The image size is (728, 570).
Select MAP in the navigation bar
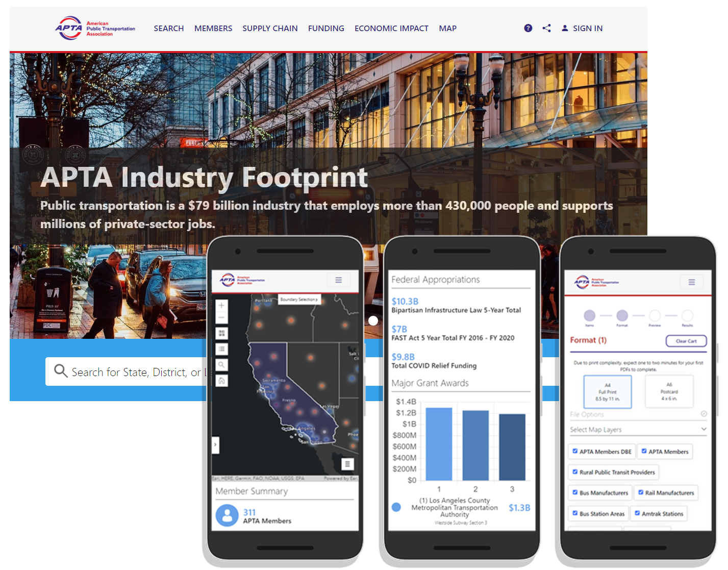447,28
